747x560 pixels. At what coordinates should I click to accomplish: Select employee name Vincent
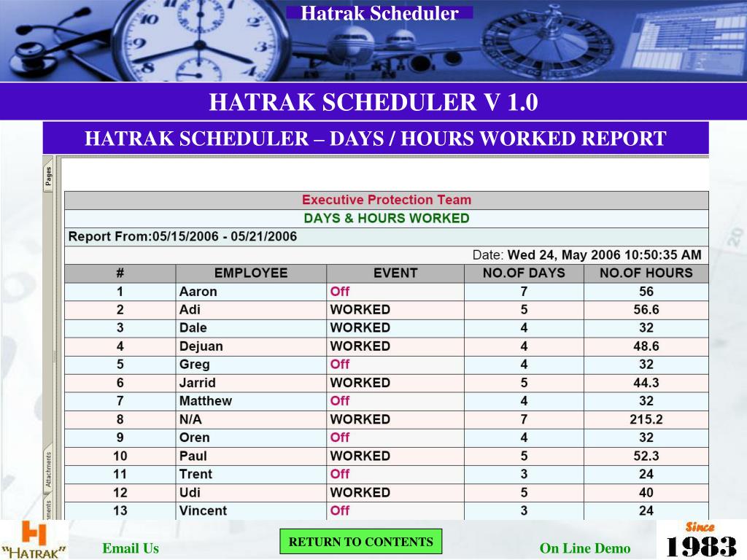(x=203, y=510)
